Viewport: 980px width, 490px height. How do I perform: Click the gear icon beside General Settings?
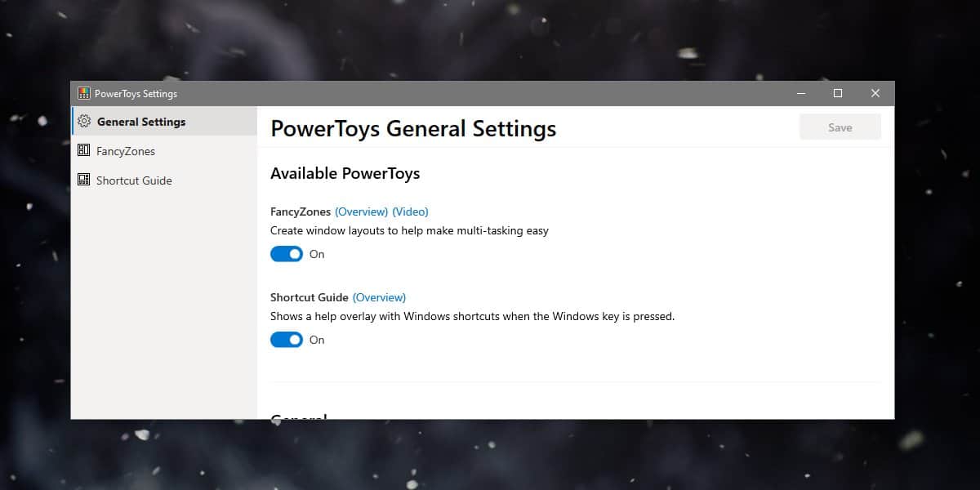pos(84,120)
